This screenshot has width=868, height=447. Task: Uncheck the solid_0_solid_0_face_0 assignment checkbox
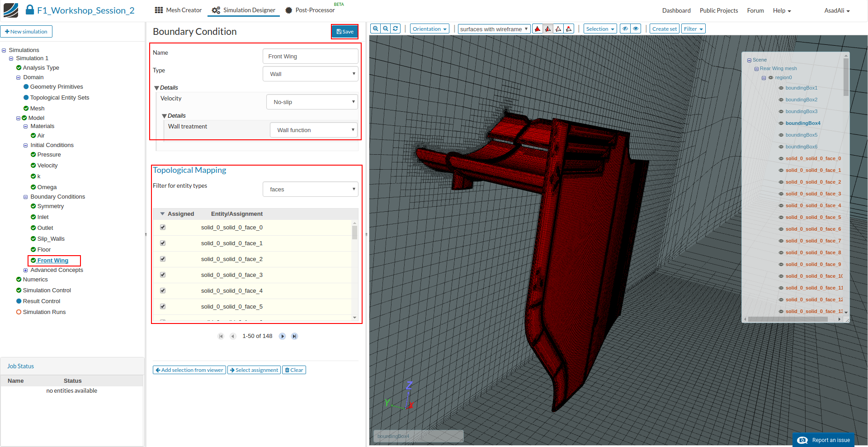[163, 228]
